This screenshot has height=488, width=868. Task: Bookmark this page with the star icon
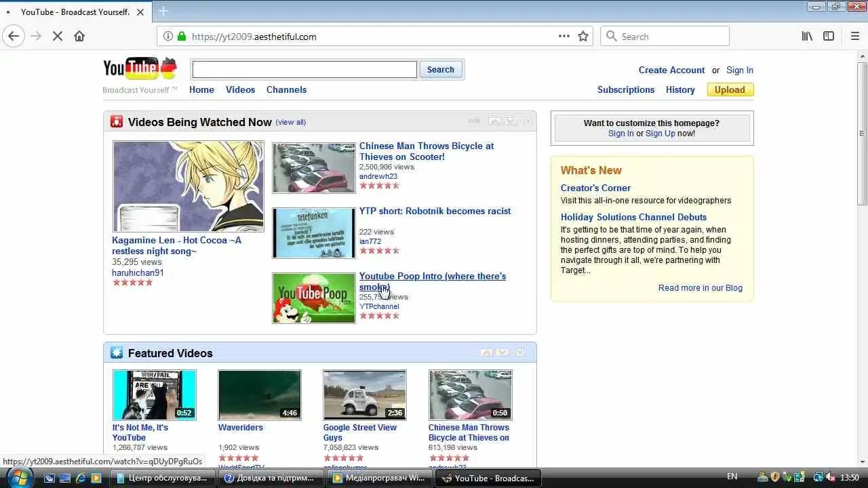tap(583, 37)
